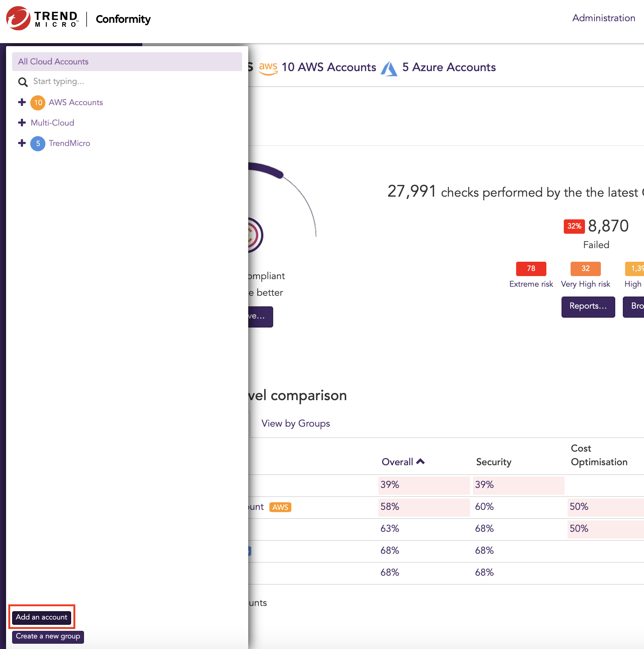Click the 32 Very High risk badge
The height and width of the screenshot is (649, 644).
pyautogui.click(x=585, y=269)
